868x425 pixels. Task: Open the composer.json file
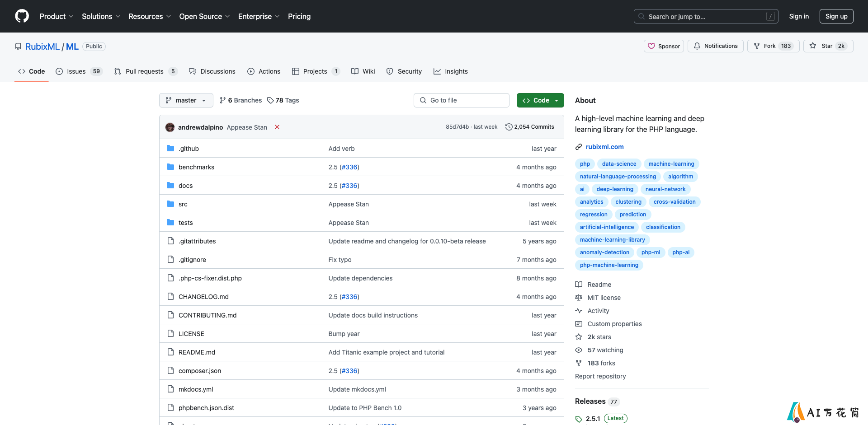point(200,371)
